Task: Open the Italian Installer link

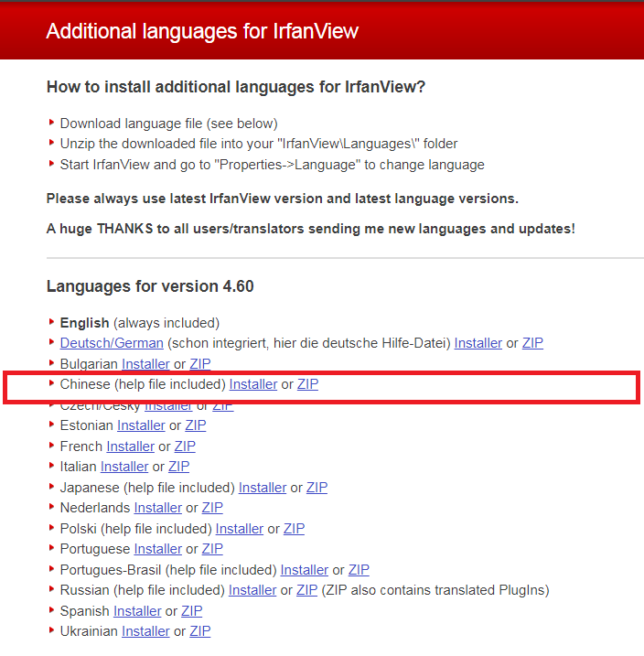Action: (124, 467)
